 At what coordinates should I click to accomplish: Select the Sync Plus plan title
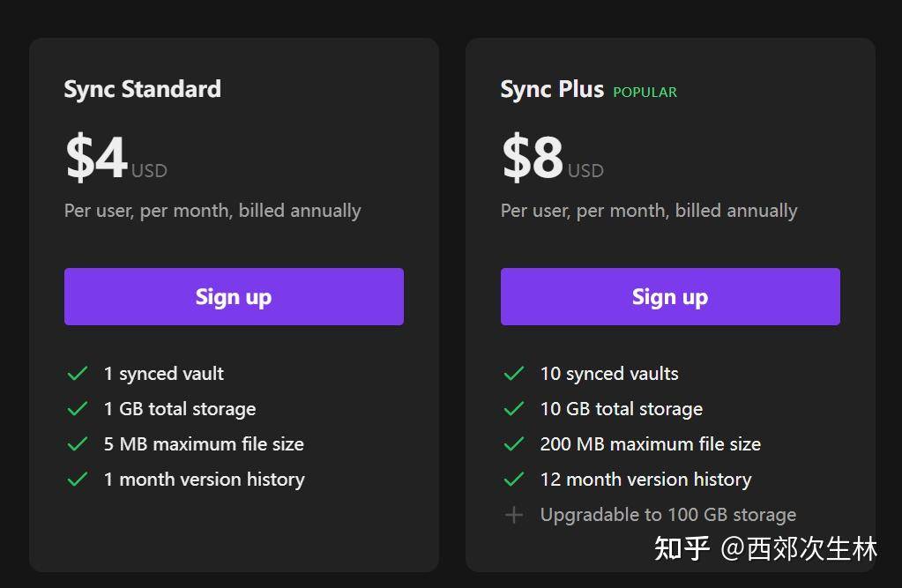[x=552, y=90]
